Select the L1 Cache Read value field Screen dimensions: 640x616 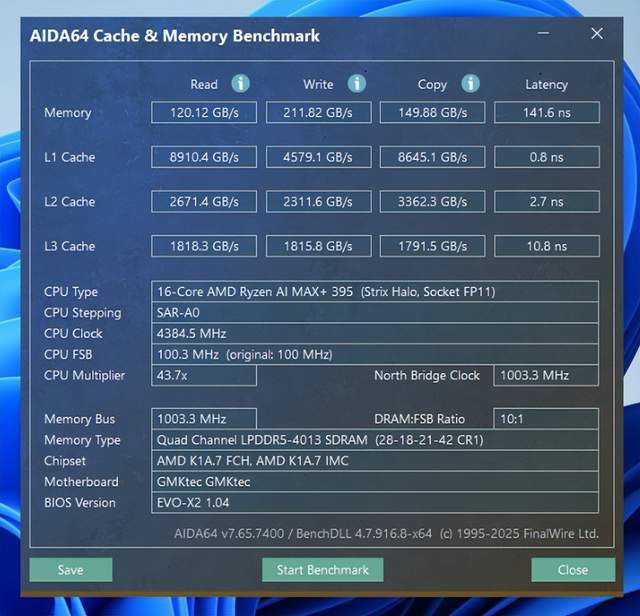(x=204, y=157)
